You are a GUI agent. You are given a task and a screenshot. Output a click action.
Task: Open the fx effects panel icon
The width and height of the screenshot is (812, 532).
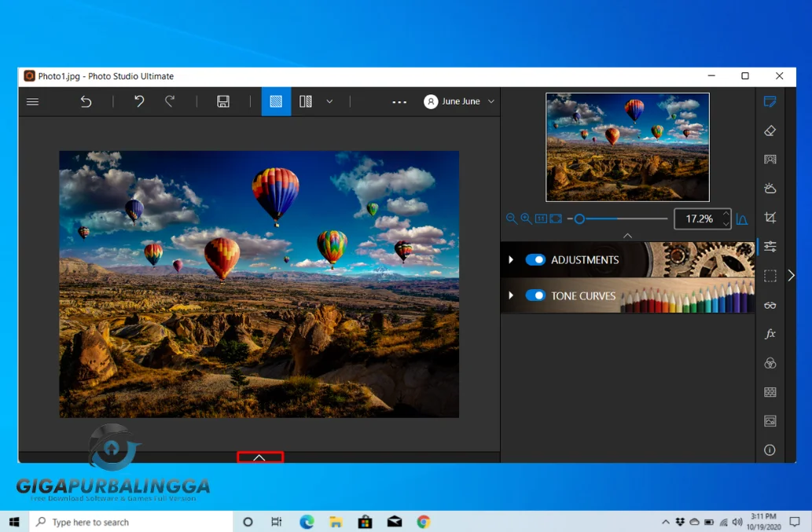(x=770, y=334)
